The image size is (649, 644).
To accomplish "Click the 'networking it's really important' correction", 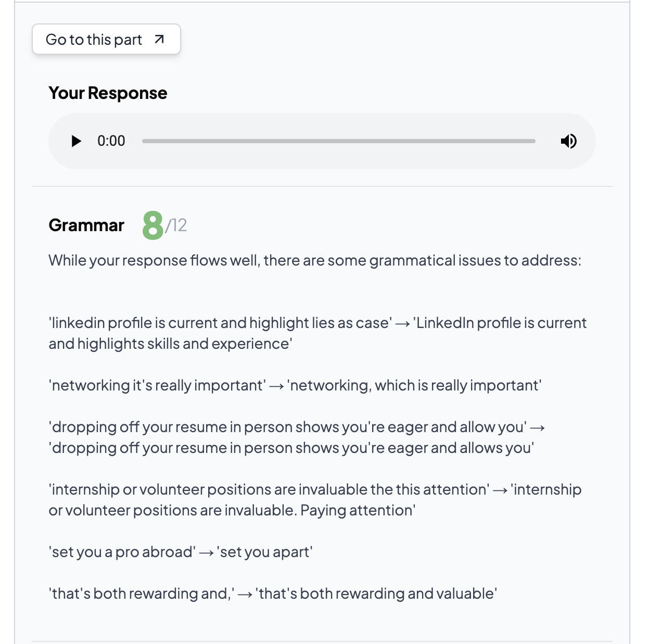I will 157,385.
